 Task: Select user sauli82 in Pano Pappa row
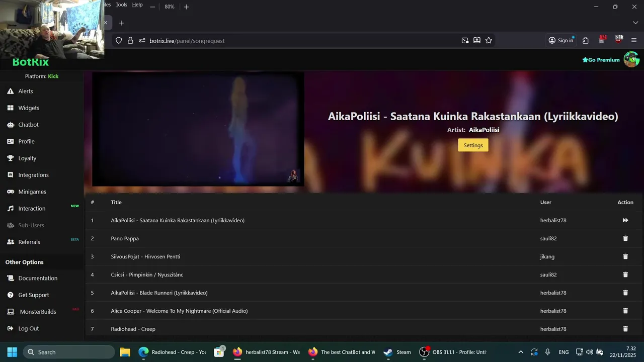[x=548, y=238]
